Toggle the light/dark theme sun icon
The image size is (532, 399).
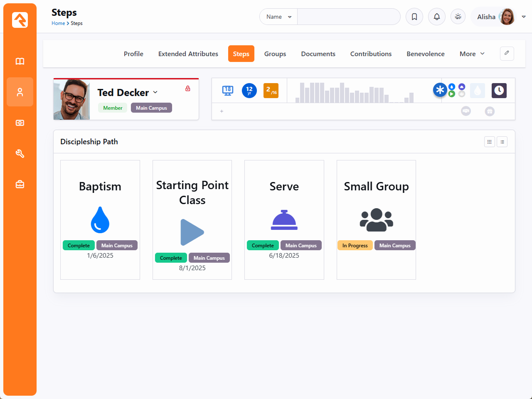(458, 17)
